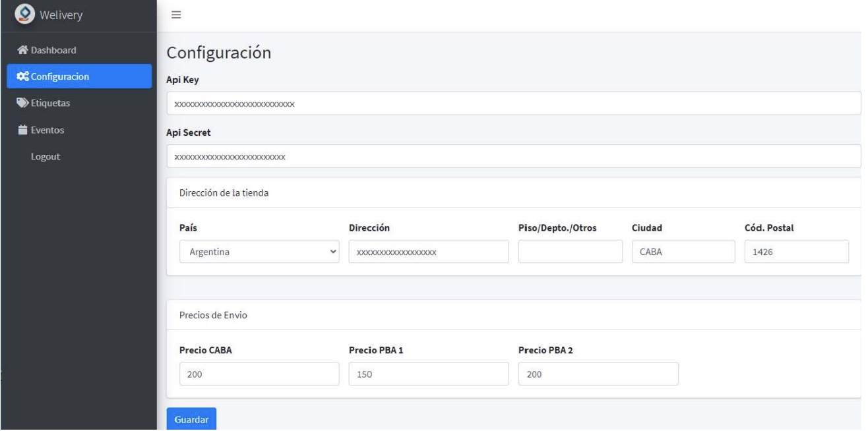Select the empty Piso/Depto./Otros field
868x431 pixels.
tap(571, 252)
